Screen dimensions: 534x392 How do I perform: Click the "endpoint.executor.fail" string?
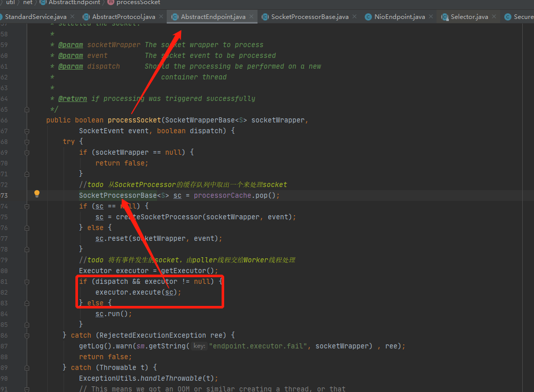pyautogui.click(x=258, y=346)
